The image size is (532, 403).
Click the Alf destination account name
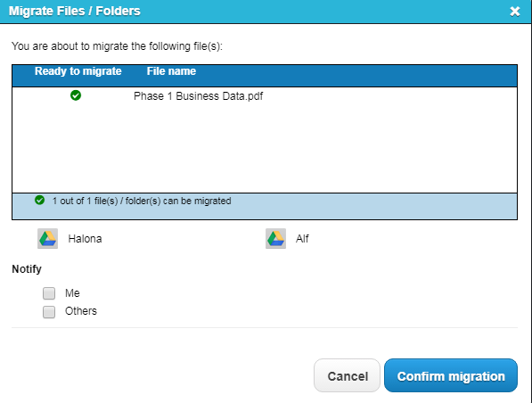[302, 239]
